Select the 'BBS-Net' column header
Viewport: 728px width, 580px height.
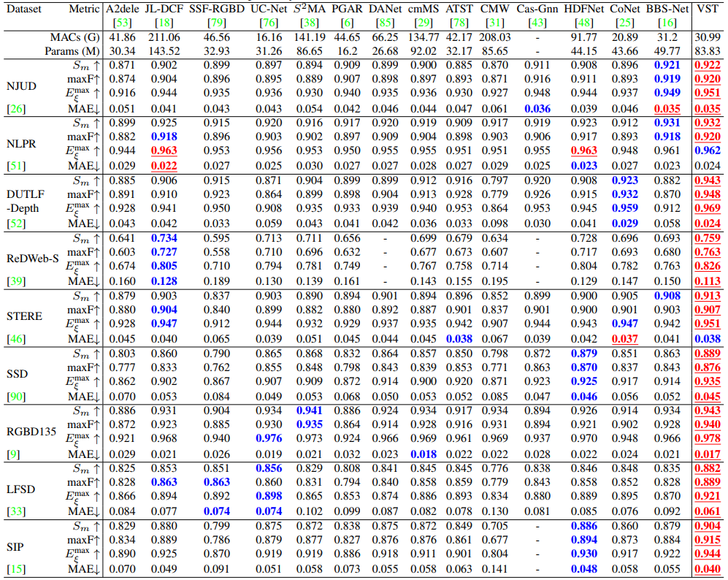coord(667,9)
